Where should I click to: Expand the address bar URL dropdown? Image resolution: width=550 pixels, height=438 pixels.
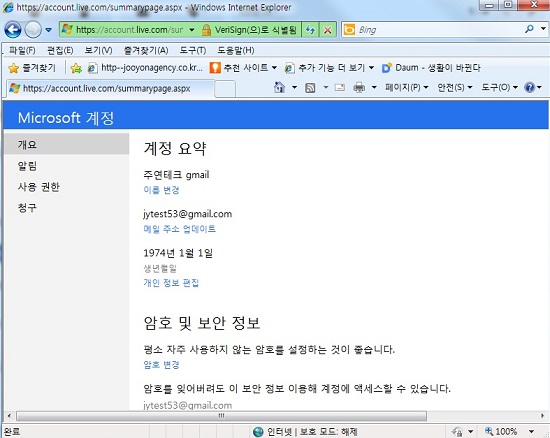192,30
